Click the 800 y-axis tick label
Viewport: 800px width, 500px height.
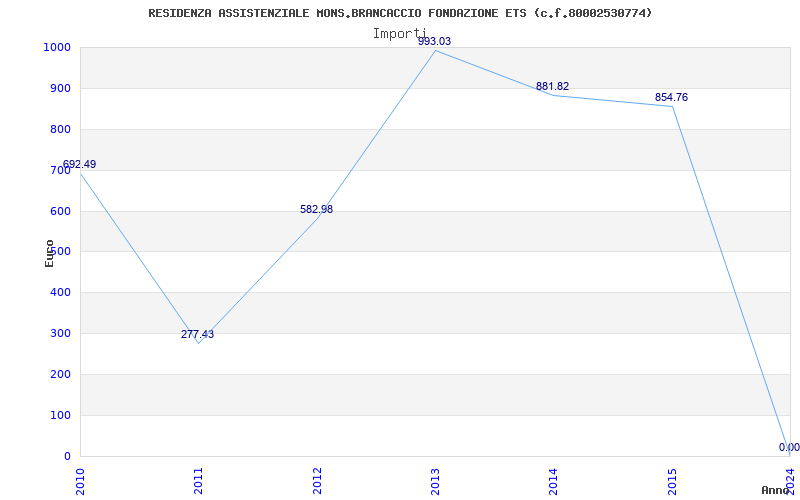(60, 129)
